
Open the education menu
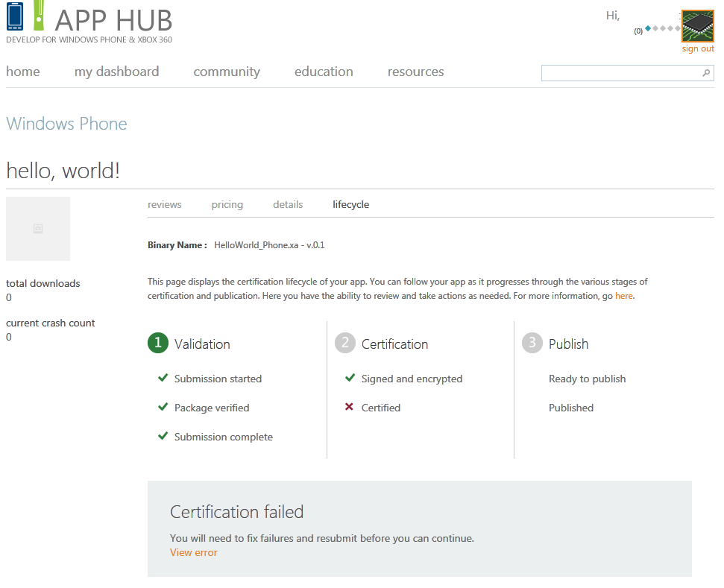point(324,72)
